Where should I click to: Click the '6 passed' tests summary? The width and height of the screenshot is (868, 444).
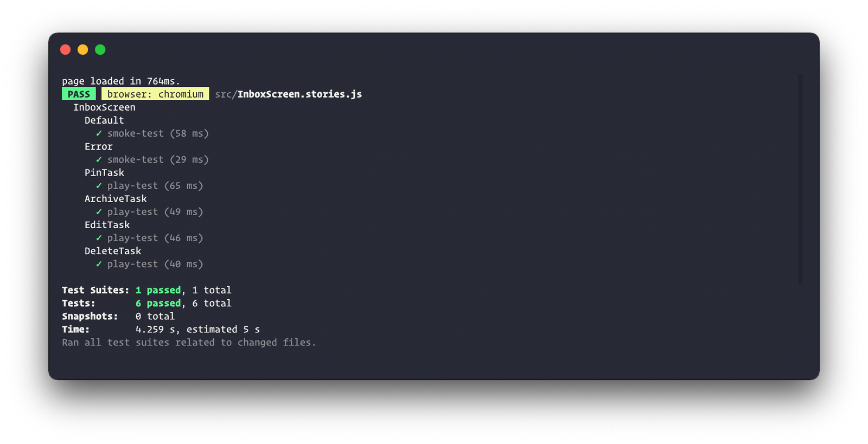point(158,303)
